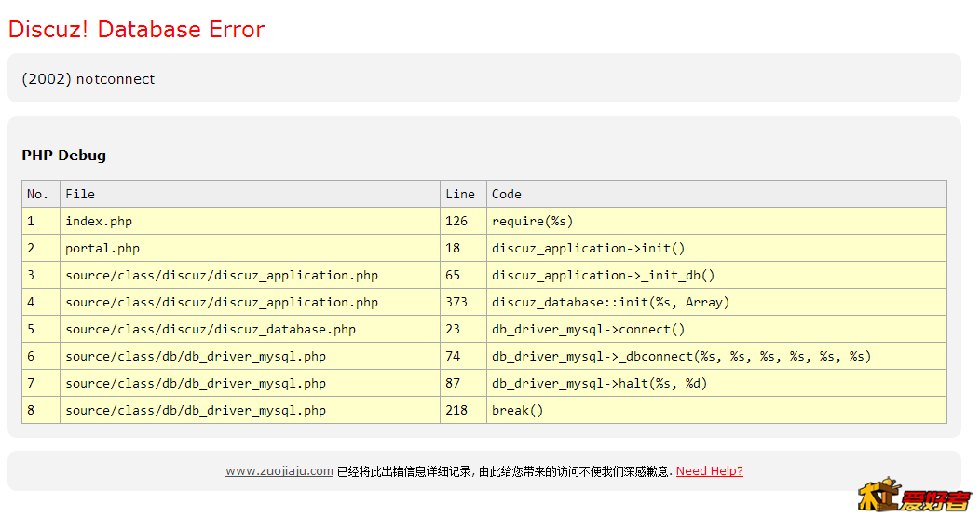Select db_driver_mysql.php path in row 6
Screen dimensions: 980x517
coord(195,357)
